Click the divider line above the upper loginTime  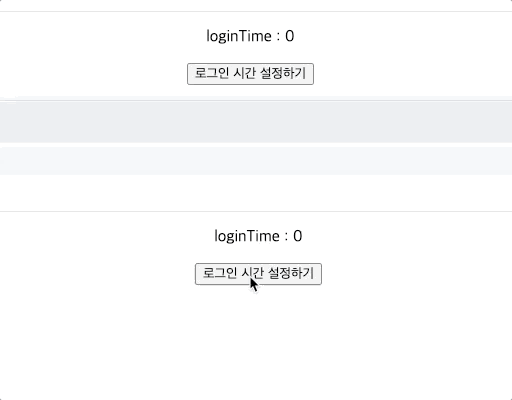[x=256, y=12]
